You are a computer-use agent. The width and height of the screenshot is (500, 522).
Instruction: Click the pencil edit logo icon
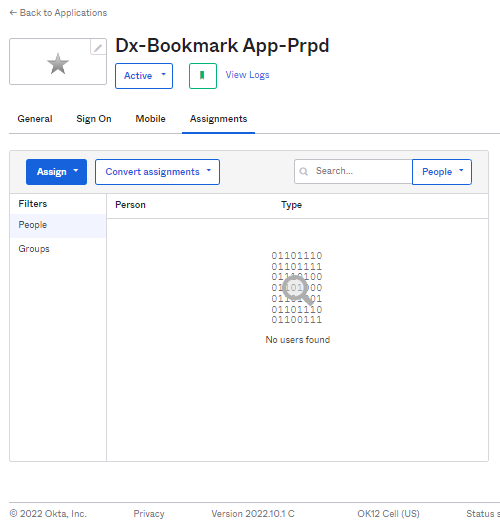98,47
